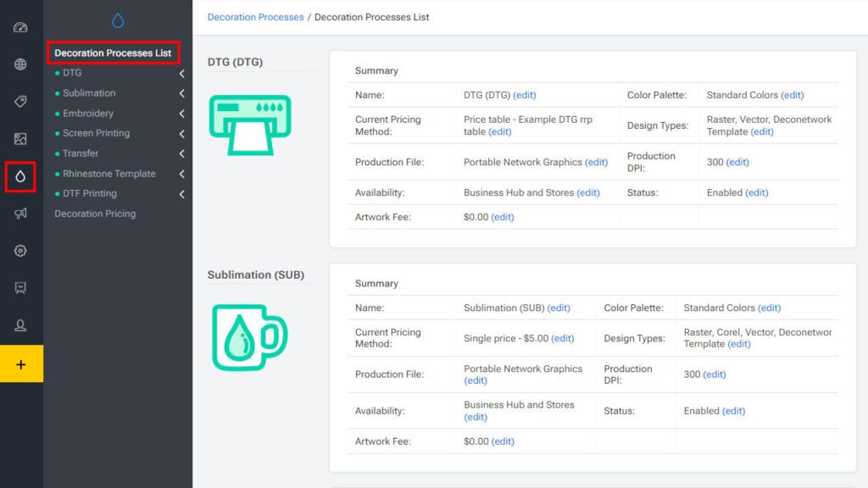Edit Sublimation single price pricing method
The width and height of the screenshot is (868, 488).
[562, 339]
